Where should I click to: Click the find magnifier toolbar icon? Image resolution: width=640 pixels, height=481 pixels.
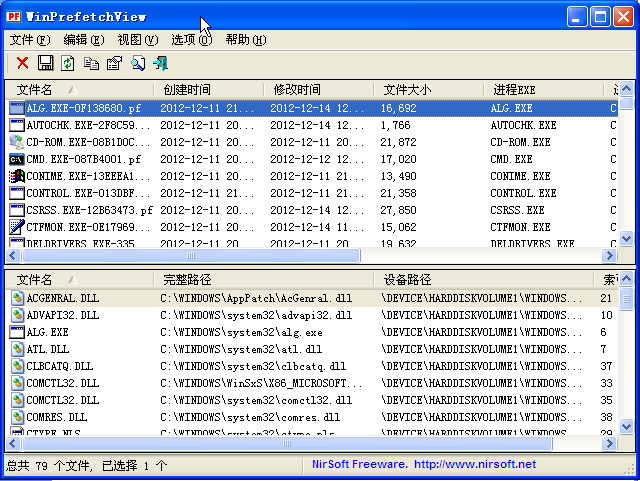click(x=138, y=63)
